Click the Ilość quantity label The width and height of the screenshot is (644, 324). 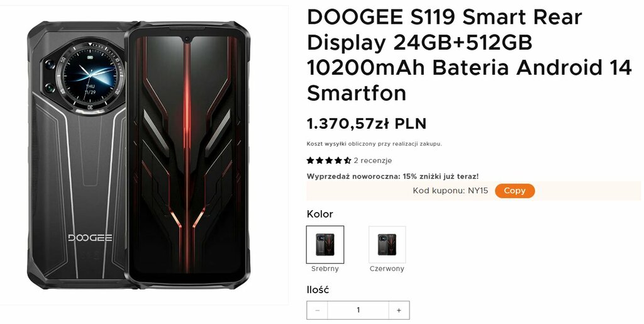(x=318, y=290)
